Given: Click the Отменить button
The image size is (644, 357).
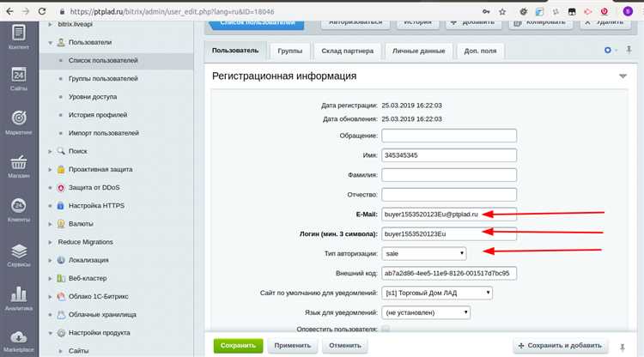Looking at the screenshot, I should [345, 346].
